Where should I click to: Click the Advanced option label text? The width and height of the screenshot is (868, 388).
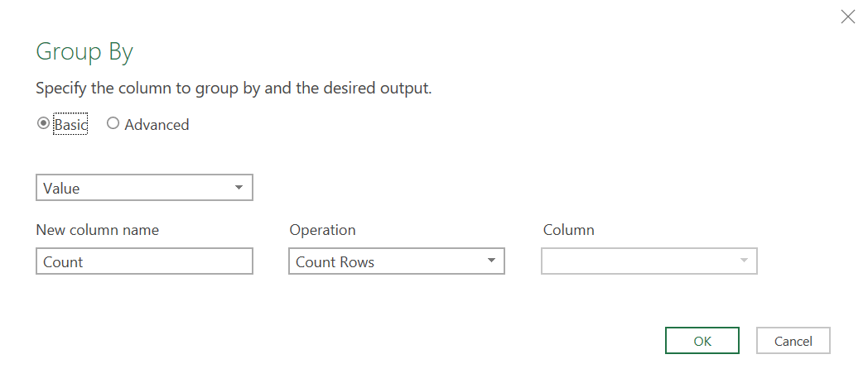point(157,125)
